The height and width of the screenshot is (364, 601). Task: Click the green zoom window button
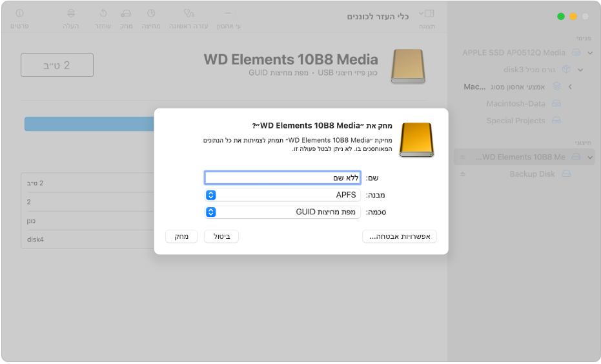tap(561, 17)
